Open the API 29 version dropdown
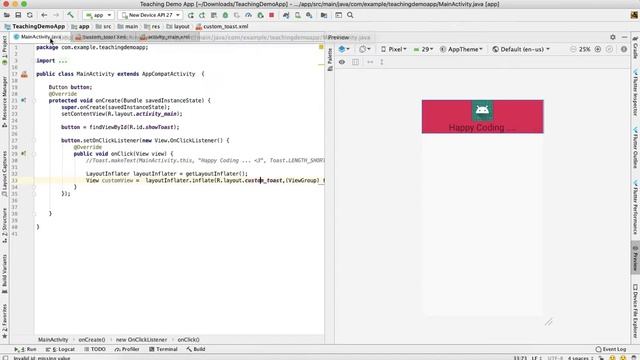The image size is (640, 360). pos(423,49)
